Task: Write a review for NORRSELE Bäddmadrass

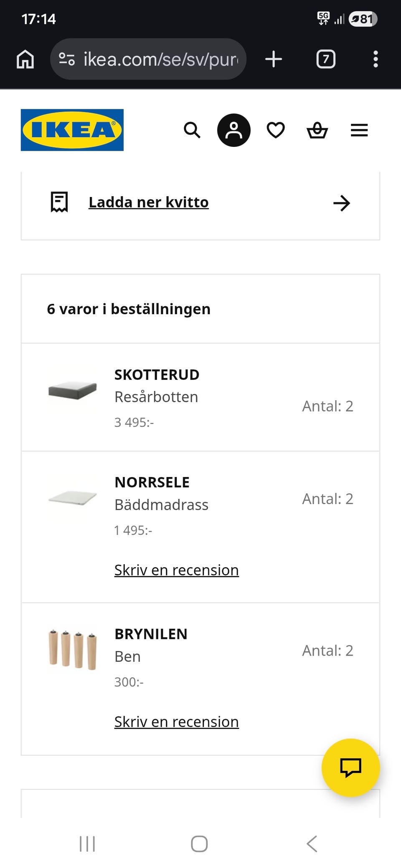Action: [x=177, y=570]
